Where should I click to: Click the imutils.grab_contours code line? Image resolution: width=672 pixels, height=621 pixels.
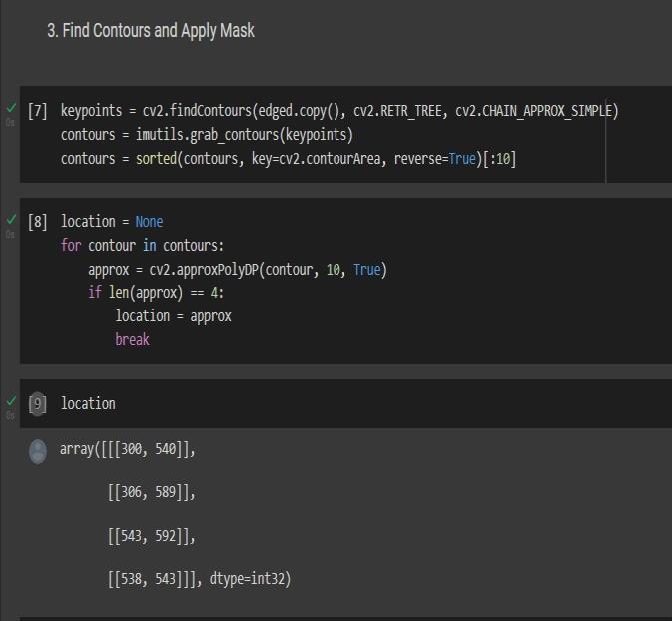[x=207, y=135]
